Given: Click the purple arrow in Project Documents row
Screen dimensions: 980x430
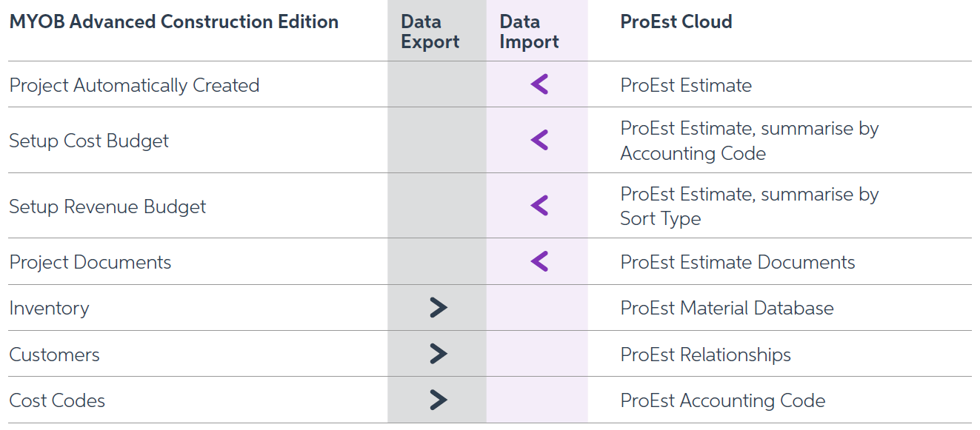Looking at the screenshot, I should pyautogui.click(x=539, y=261).
